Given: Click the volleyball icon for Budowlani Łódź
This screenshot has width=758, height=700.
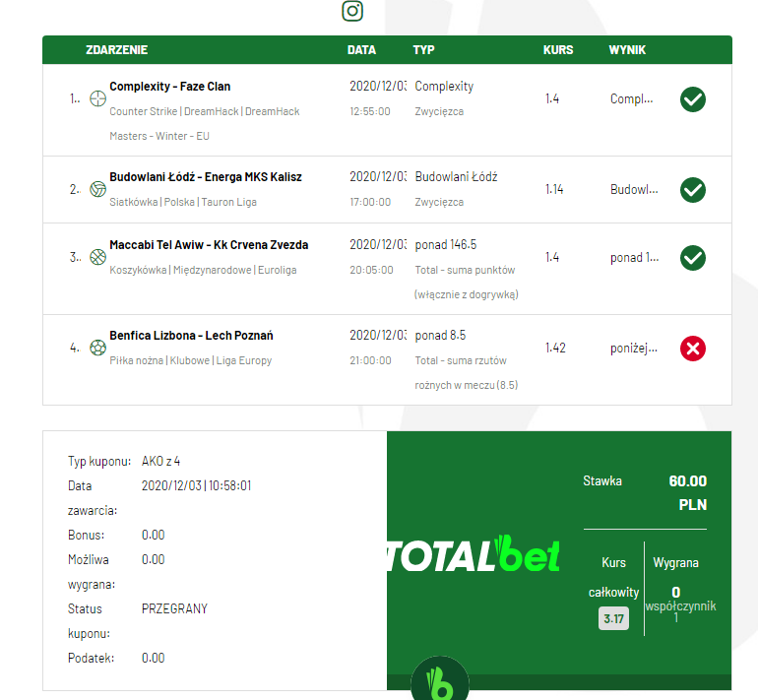Looking at the screenshot, I should click(x=97, y=189).
